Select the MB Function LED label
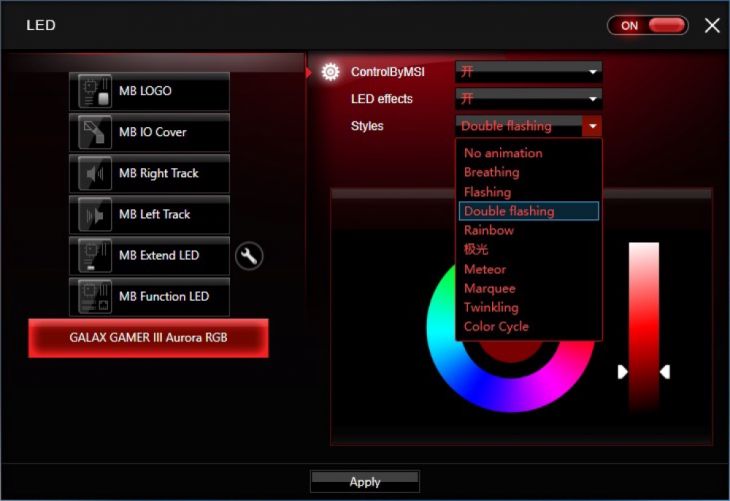Image resolution: width=730 pixels, height=501 pixels. pos(164,296)
